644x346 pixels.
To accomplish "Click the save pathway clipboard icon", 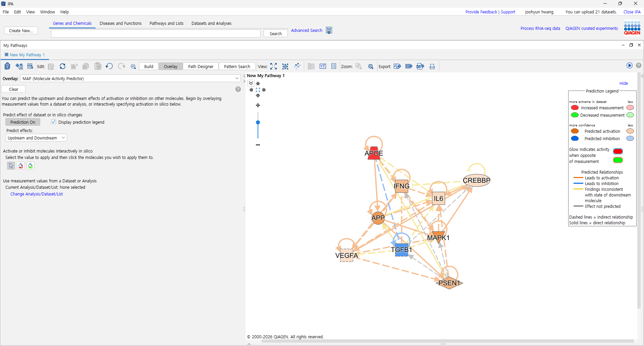I will (7, 66).
